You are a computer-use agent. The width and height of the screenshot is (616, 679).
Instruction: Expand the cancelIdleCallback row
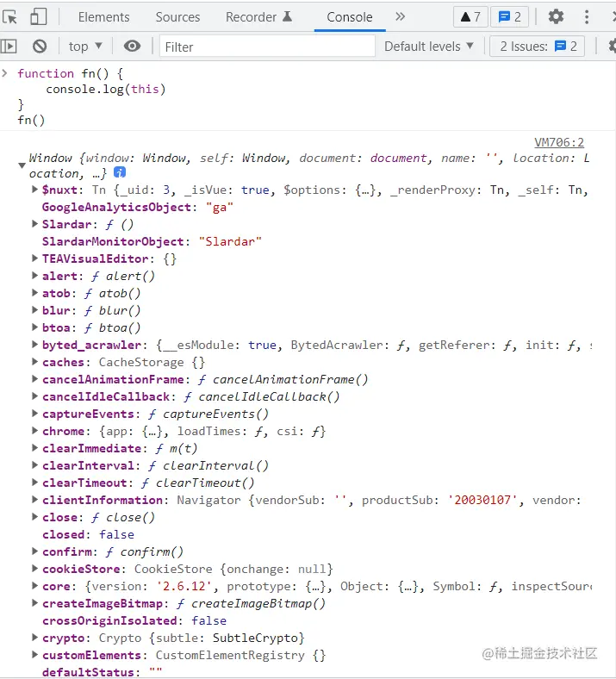(35, 396)
